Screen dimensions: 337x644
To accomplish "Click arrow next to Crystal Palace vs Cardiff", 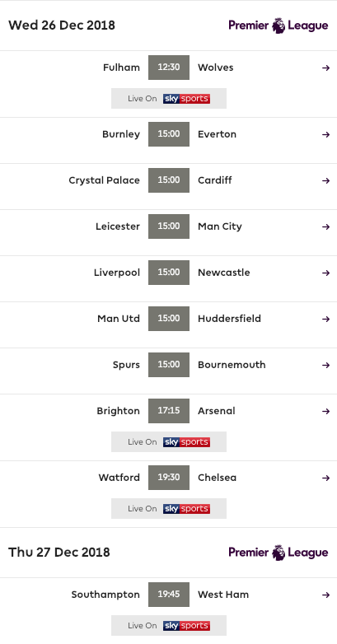I will pos(326,180).
